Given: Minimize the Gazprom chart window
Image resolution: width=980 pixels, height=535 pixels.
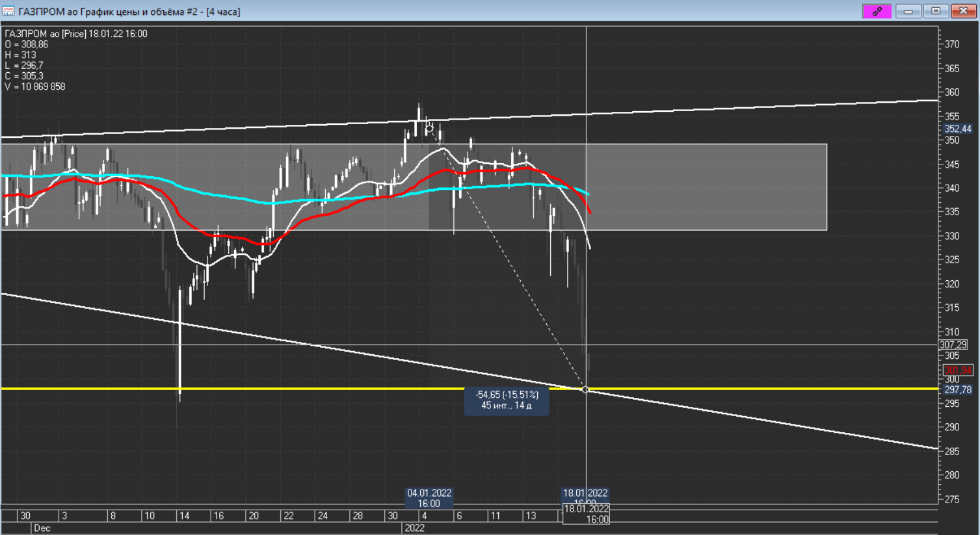Looking at the screenshot, I should tap(908, 11).
